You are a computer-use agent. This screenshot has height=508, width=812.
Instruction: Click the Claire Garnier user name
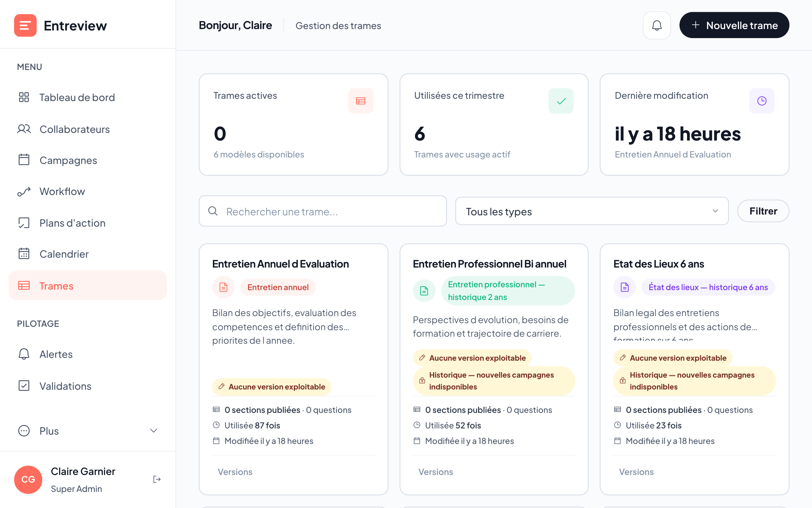pos(83,471)
